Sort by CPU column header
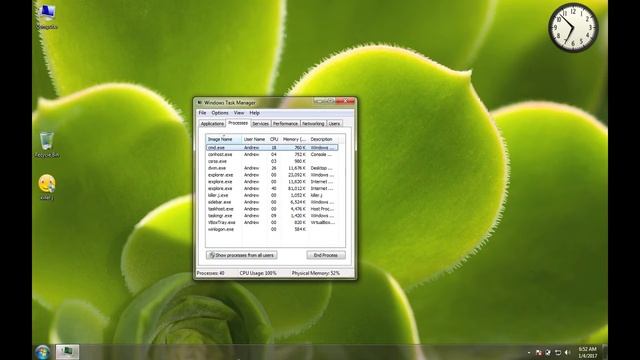The image size is (640, 360). coord(274,139)
